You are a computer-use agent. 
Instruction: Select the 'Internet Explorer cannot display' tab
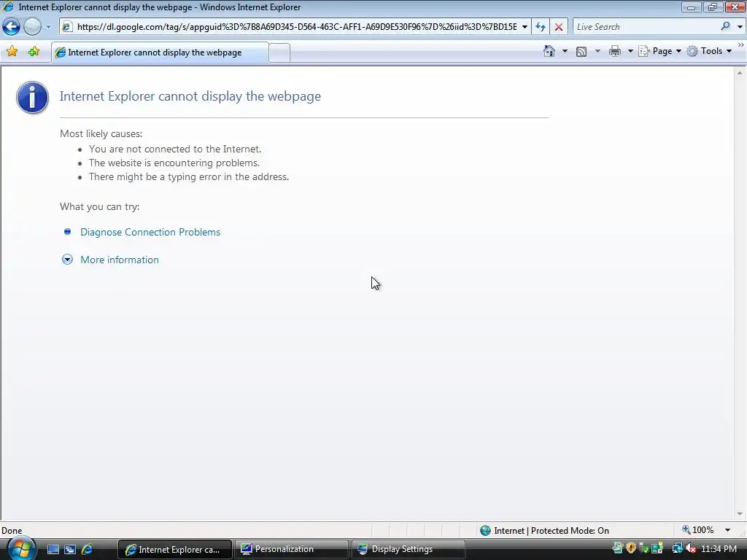pos(160,52)
